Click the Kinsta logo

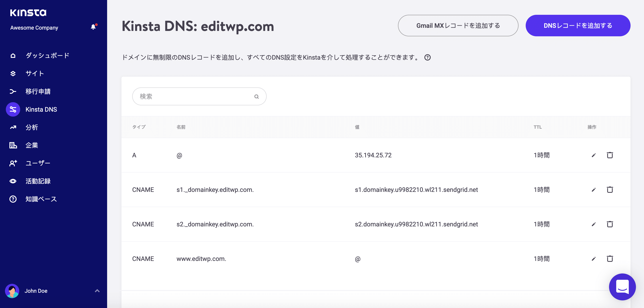[x=28, y=13]
